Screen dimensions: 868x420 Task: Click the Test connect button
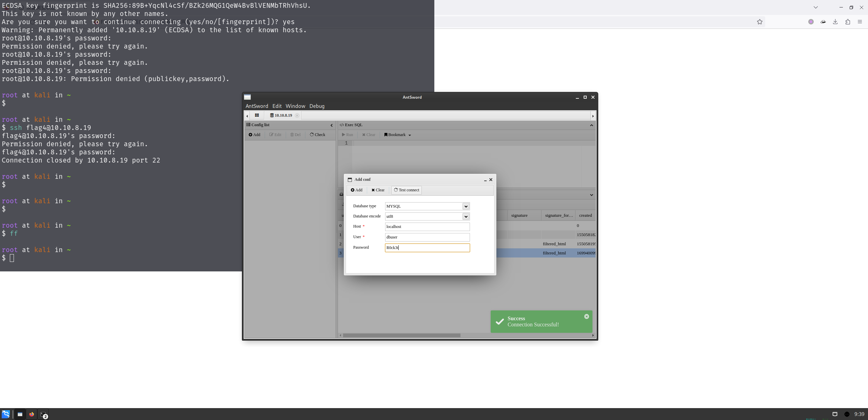407,190
